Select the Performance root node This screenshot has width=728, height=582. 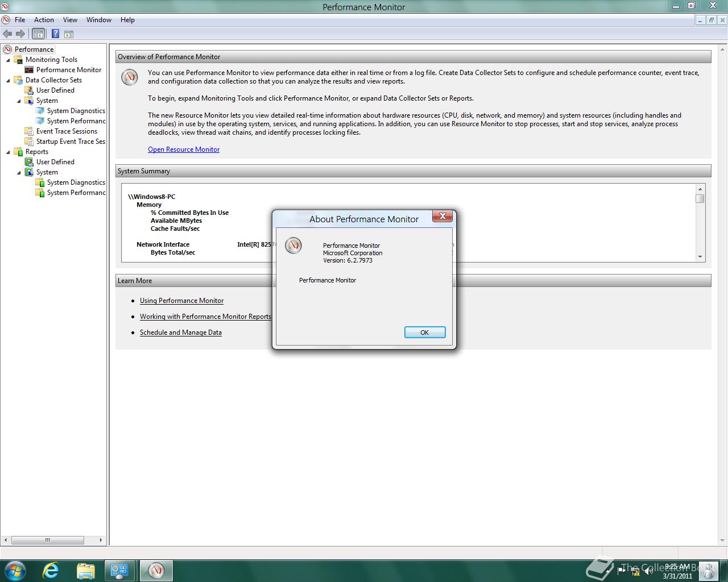click(34, 49)
